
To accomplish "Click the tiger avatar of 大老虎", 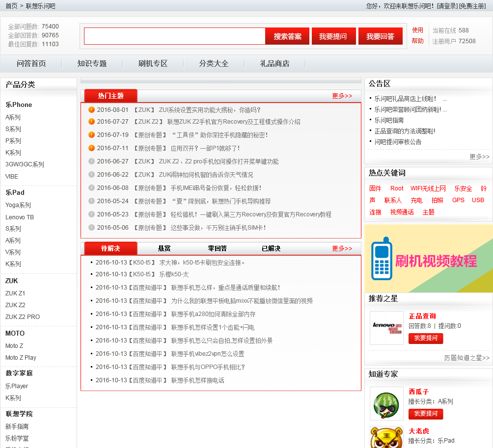I will [x=387, y=437].
